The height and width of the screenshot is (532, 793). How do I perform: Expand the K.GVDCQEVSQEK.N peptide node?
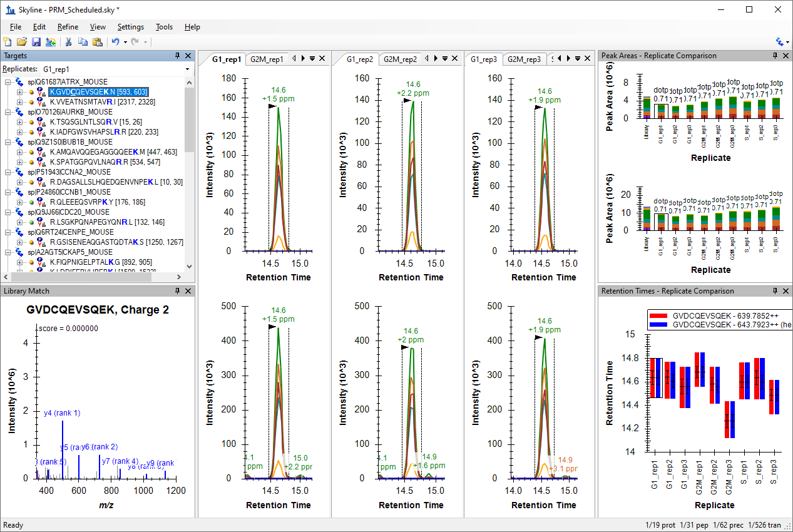click(19, 92)
